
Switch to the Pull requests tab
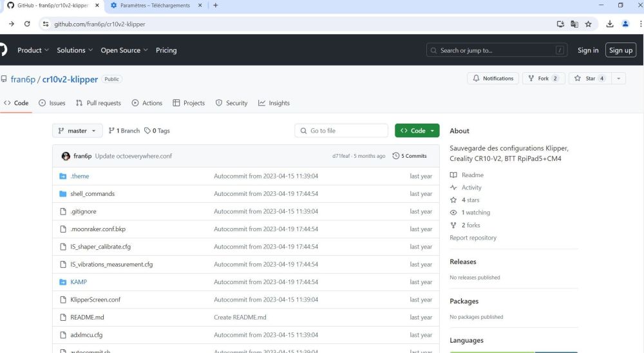point(98,103)
